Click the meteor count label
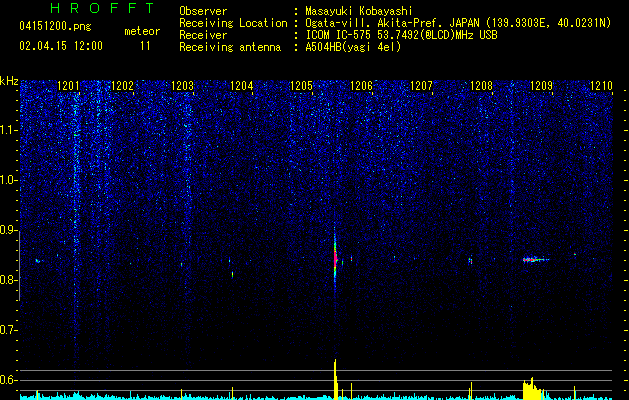 (142, 31)
